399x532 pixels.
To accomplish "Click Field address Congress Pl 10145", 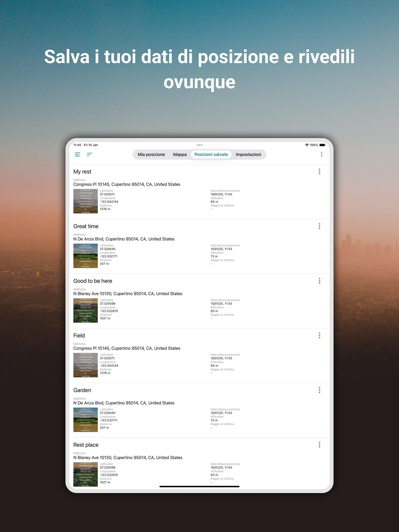I will 127,348.
